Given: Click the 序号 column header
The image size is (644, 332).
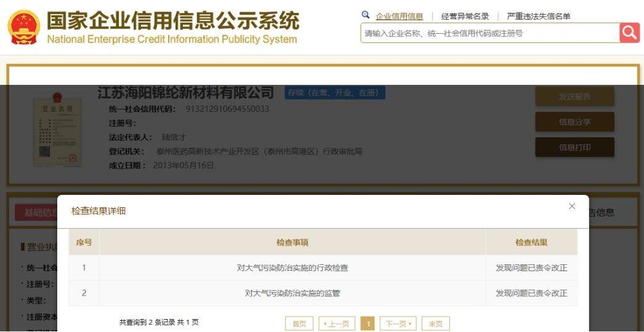Looking at the screenshot, I should point(84,242).
